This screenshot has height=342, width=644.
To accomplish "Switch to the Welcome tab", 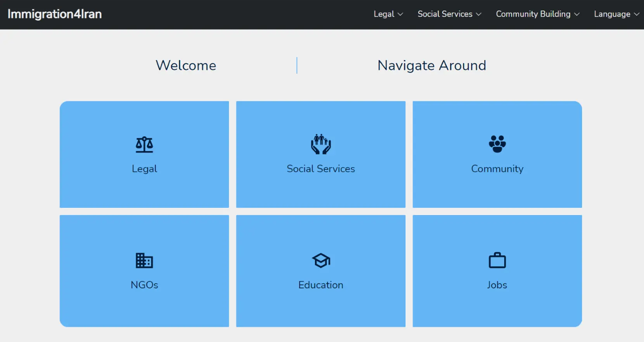I will tap(186, 66).
